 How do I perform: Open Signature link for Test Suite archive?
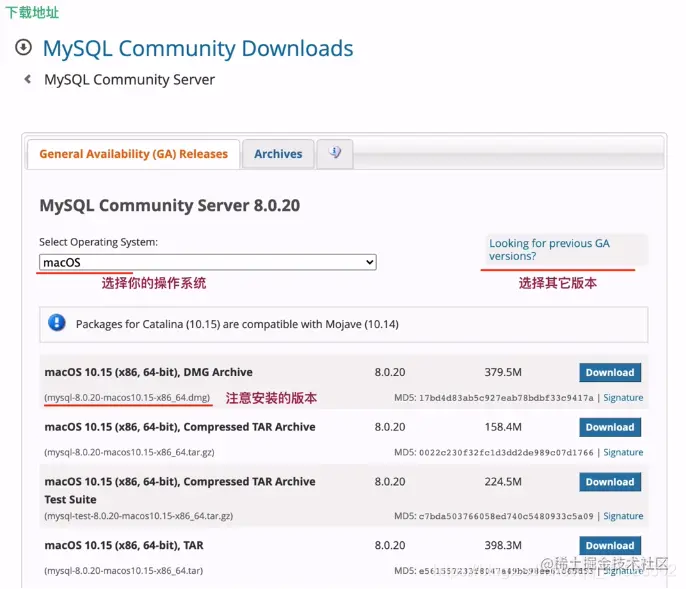coord(623,516)
